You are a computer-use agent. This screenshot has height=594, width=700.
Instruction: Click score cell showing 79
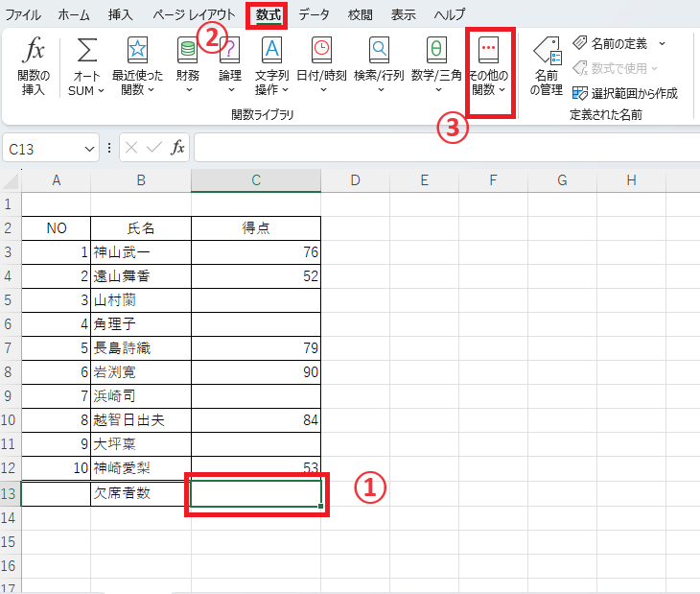[256, 348]
